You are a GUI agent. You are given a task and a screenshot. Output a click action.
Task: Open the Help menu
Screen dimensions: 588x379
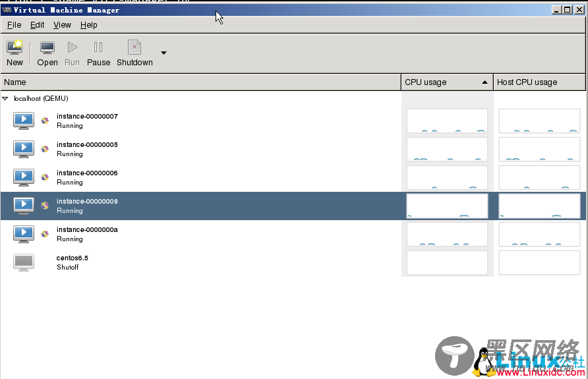(x=88, y=25)
